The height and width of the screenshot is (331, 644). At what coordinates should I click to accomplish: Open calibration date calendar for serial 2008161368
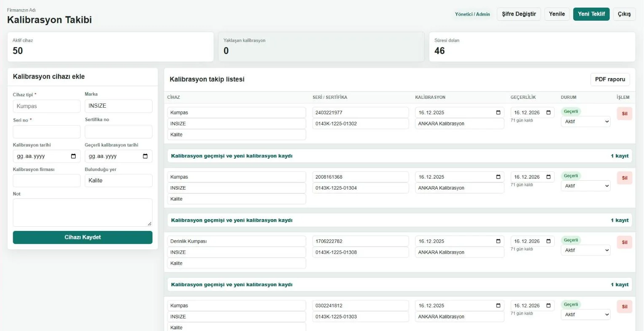(x=498, y=177)
